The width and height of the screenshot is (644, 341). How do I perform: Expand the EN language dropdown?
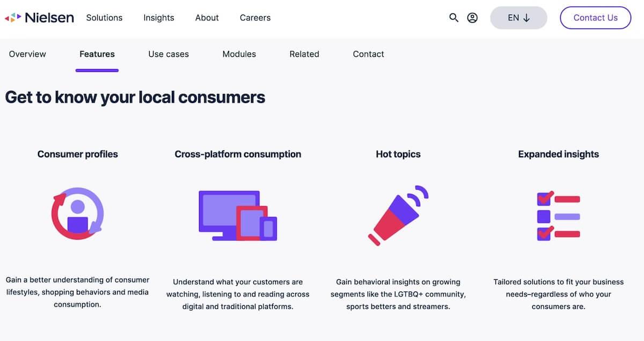pyautogui.click(x=518, y=18)
